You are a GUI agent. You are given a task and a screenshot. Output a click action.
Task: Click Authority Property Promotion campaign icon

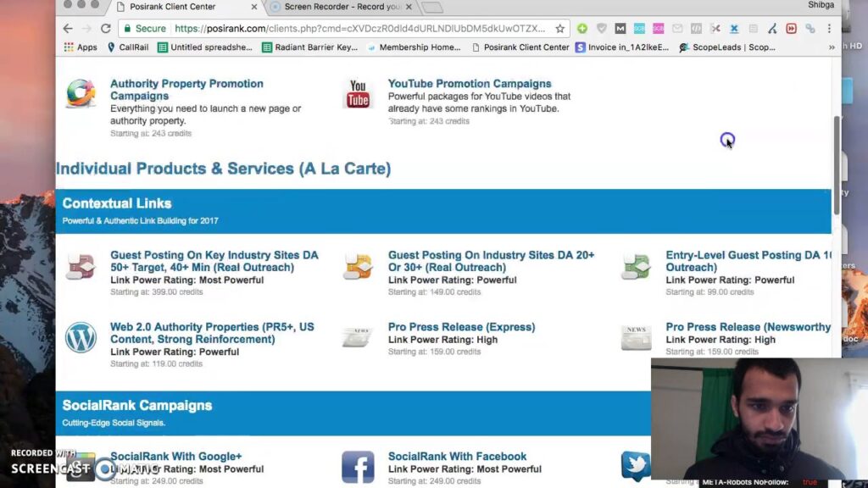tap(81, 93)
